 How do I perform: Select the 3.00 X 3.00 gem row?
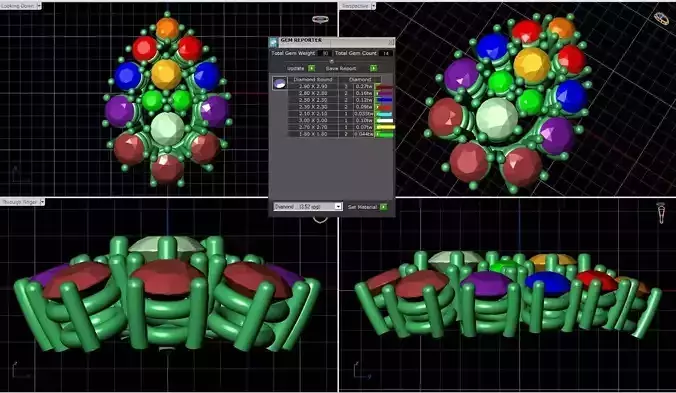[332, 121]
